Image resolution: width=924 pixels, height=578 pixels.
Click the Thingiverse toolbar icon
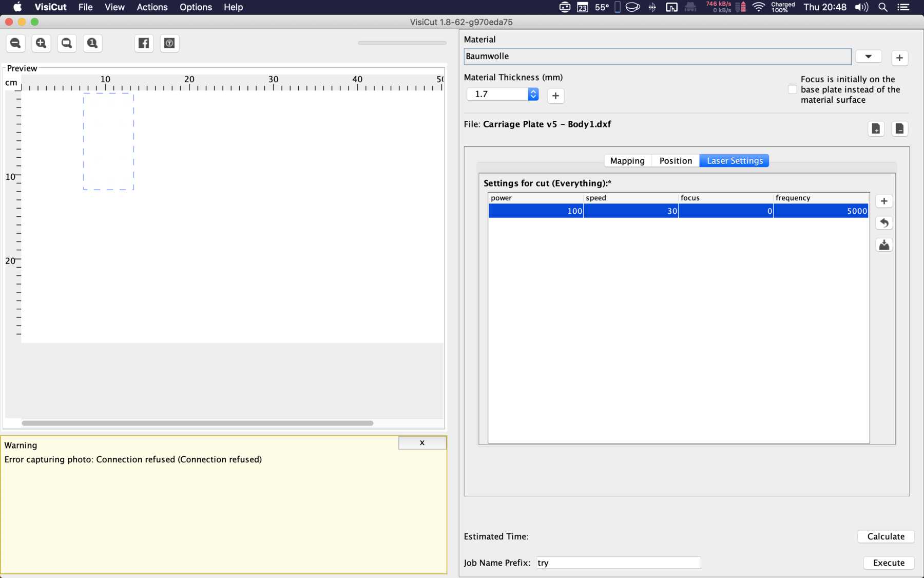(169, 43)
